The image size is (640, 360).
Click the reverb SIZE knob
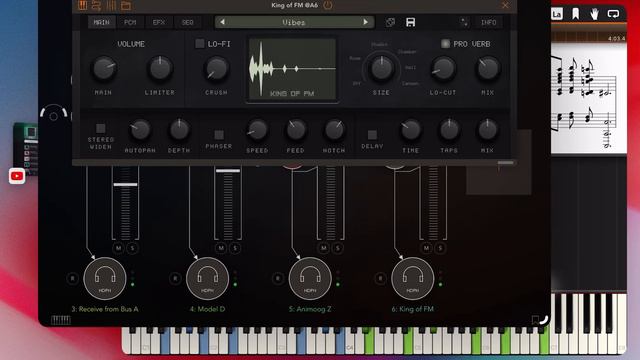(x=381, y=68)
